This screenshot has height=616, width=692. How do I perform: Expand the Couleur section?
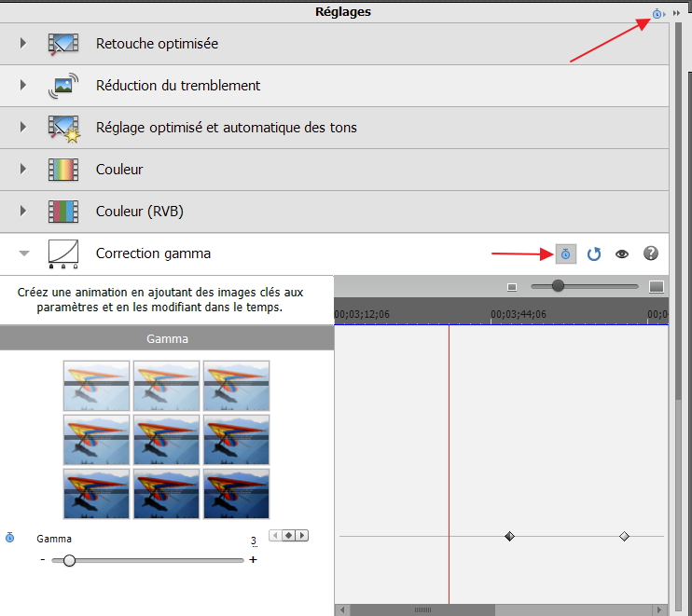[23, 169]
